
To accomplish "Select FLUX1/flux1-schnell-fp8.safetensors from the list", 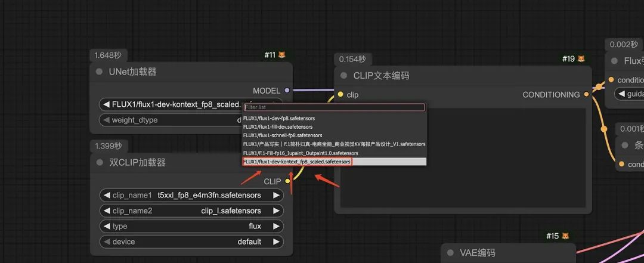I will click(334, 135).
